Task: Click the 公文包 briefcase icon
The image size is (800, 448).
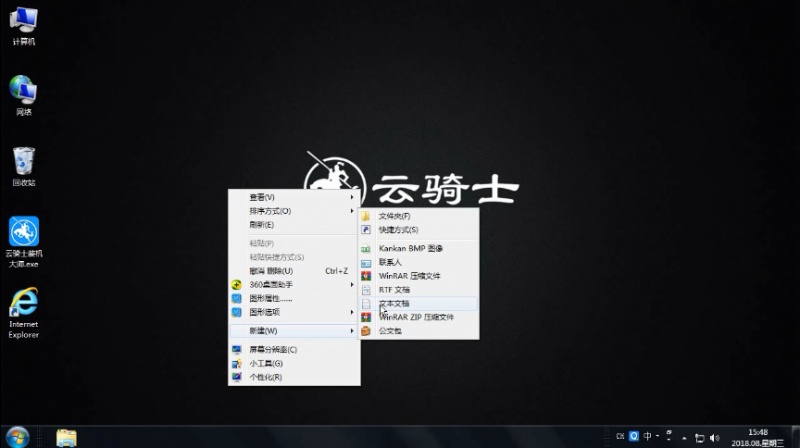Action: click(366, 331)
